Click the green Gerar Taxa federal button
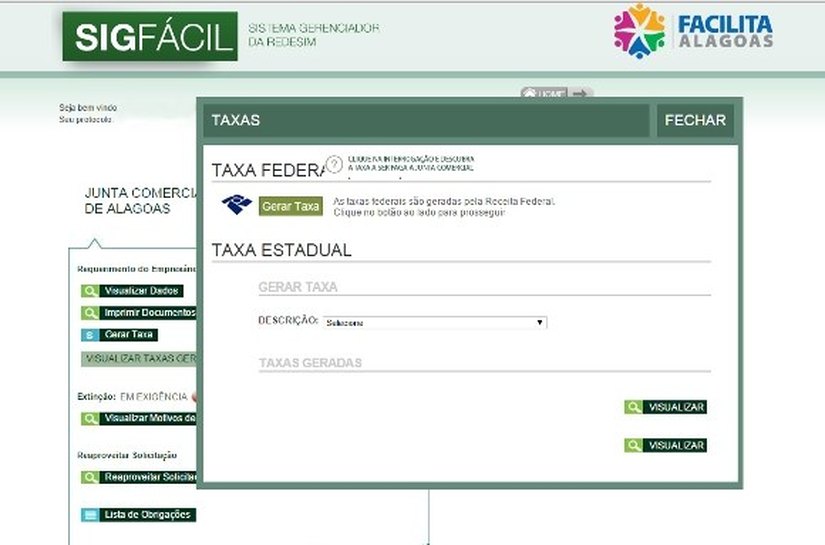Viewport: 825px width, 545px height. tap(290, 206)
